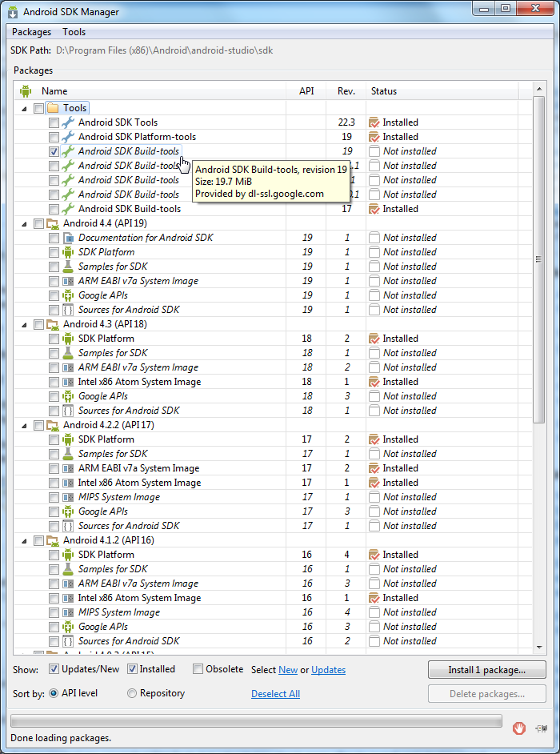Click the scrollbar down arrow

[x=538, y=647]
